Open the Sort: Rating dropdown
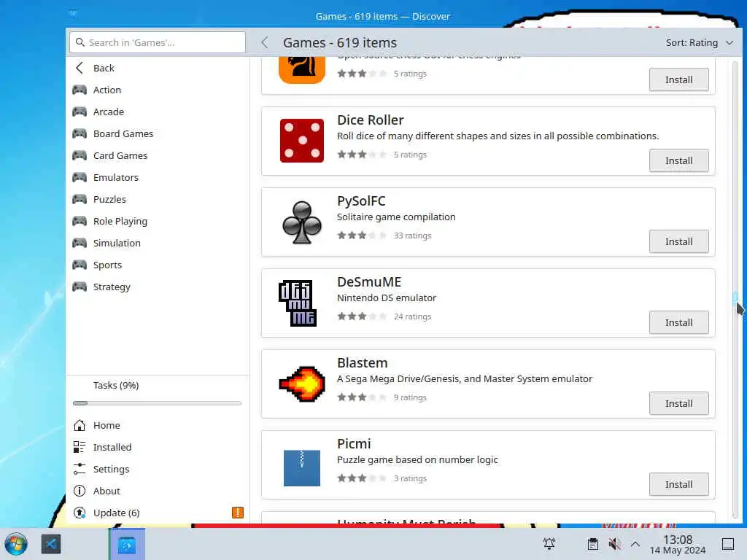Viewport: 747px width, 560px height. click(700, 43)
